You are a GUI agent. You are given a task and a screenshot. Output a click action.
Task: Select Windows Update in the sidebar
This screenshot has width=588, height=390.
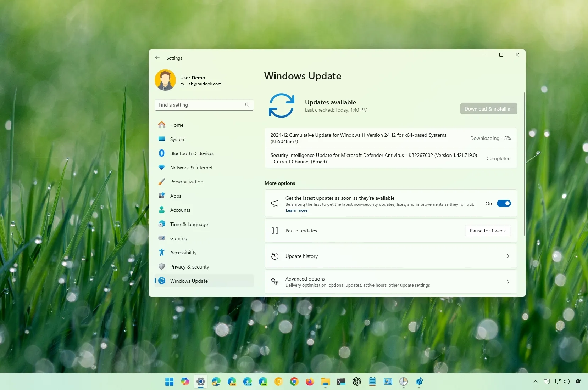204,281
